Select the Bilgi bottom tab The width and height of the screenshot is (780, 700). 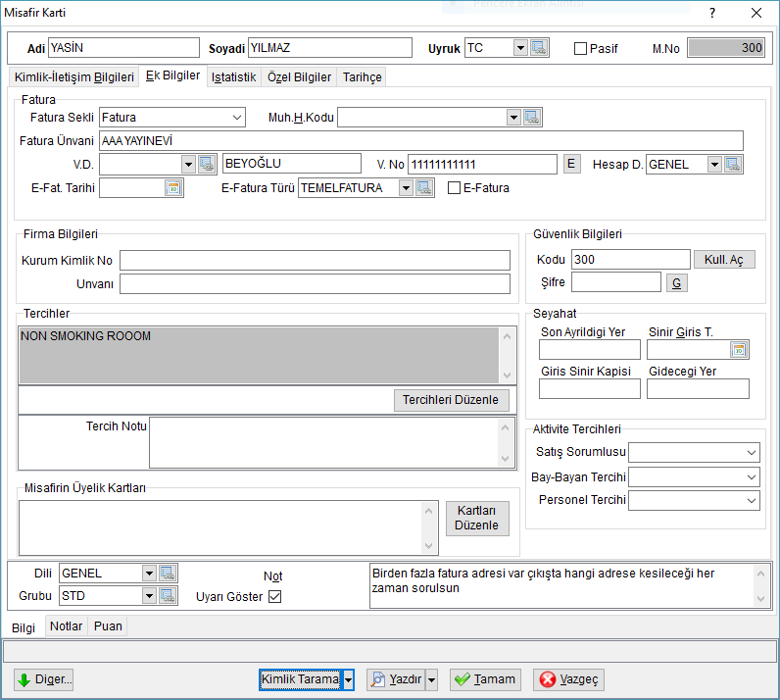coord(24,627)
